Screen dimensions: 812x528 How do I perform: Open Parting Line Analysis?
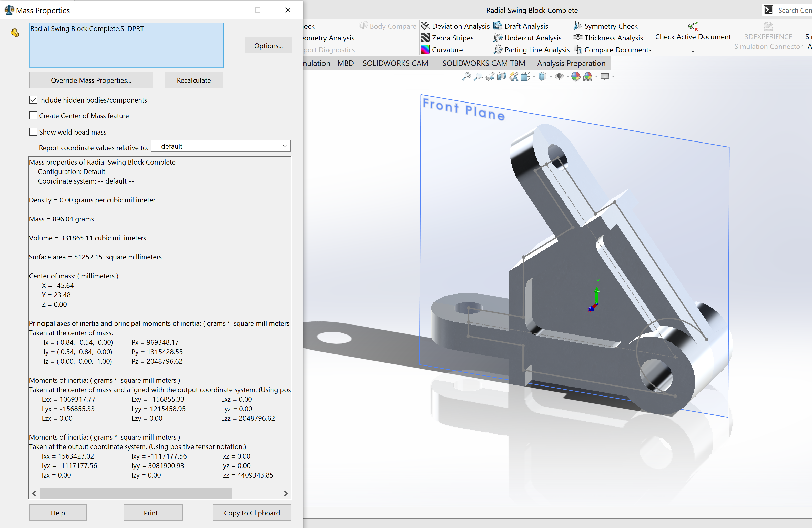[532, 50]
